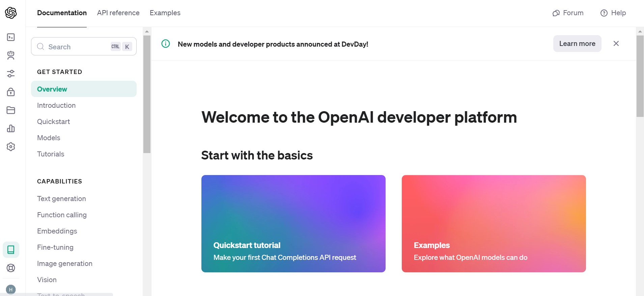Open the Usage bar chart icon

(x=11, y=128)
